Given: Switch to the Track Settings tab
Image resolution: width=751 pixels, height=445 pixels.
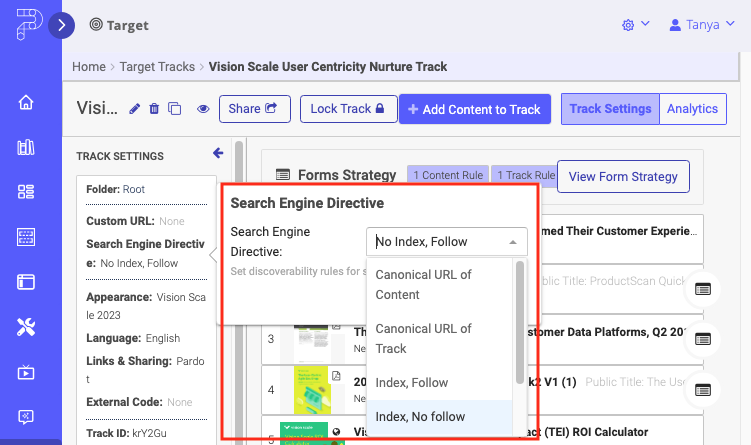Looking at the screenshot, I should [x=610, y=109].
